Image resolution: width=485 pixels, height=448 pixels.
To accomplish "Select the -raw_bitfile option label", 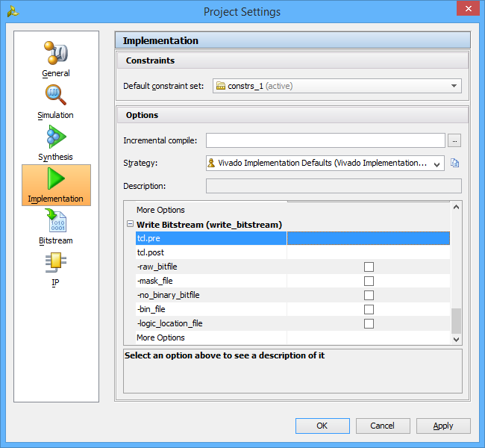I will click(157, 267).
